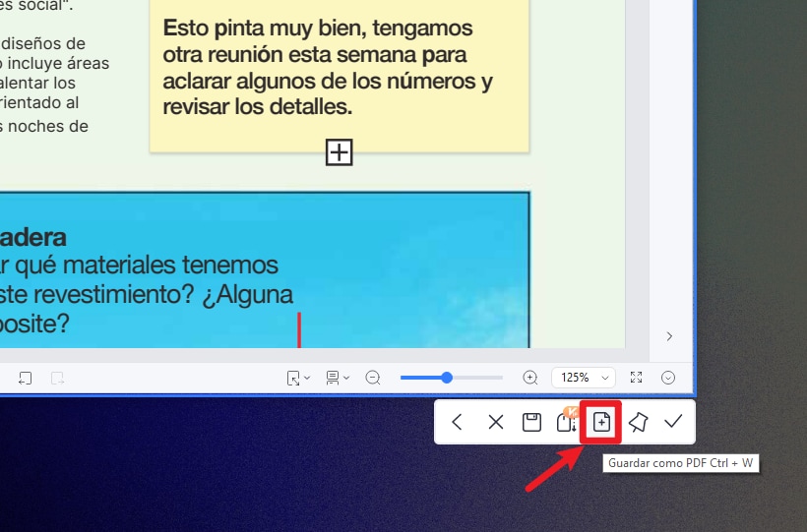This screenshot has height=532, width=807.
Task: Open the page layout mode dropdown
Action: click(339, 378)
